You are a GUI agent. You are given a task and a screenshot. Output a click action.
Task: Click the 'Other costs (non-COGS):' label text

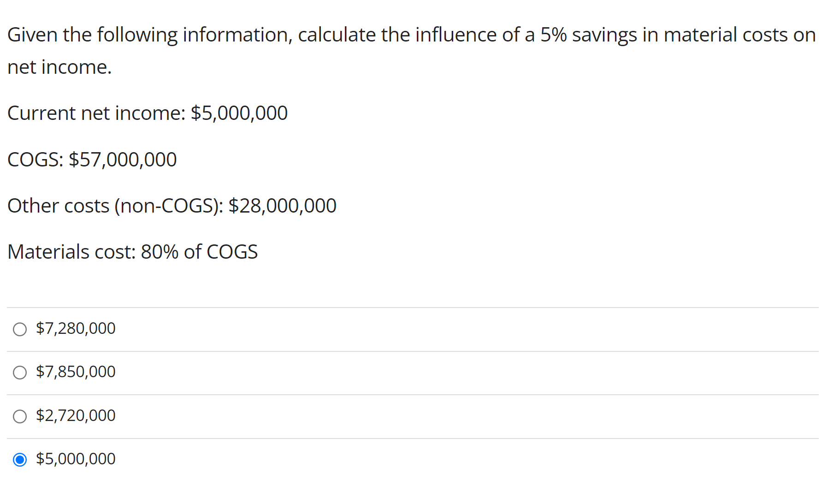[115, 206]
